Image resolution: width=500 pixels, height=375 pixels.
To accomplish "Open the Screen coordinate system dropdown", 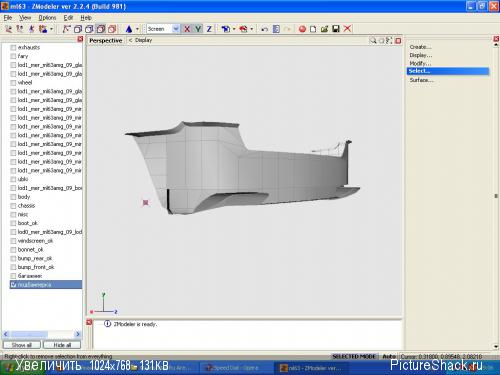I will (x=176, y=29).
